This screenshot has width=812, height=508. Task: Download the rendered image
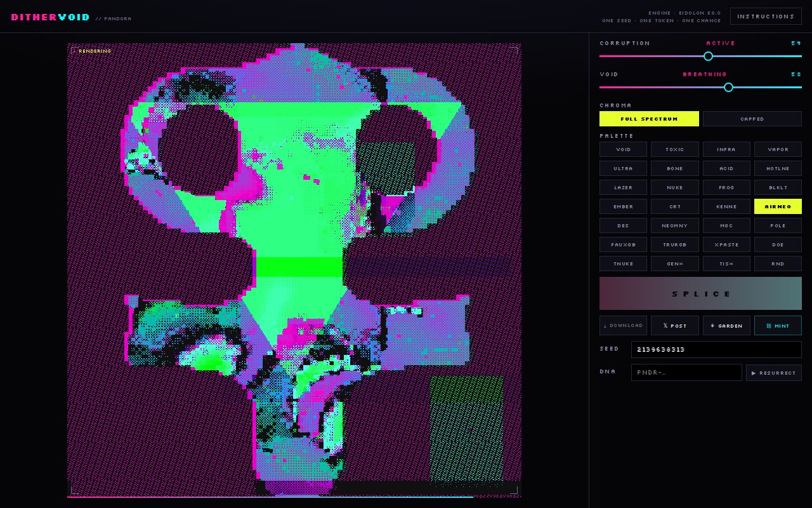624,325
